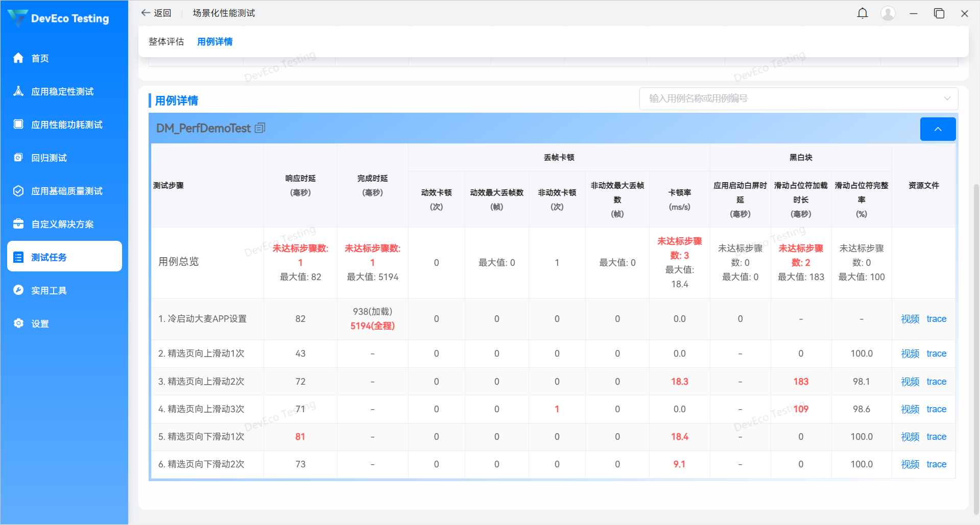Click the 回归测试 sidebar icon
Viewport: 980px width, 525px height.
[x=18, y=158]
